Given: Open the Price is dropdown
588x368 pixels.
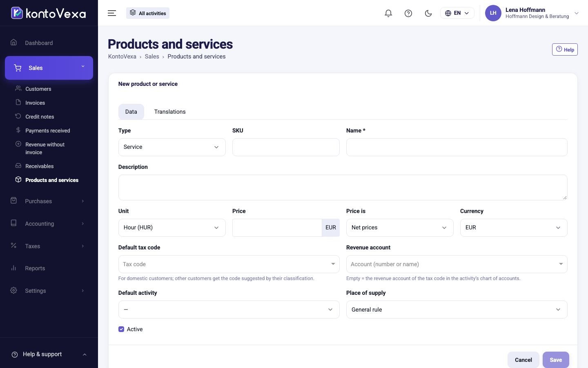Looking at the screenshot, I should point(400,228).
